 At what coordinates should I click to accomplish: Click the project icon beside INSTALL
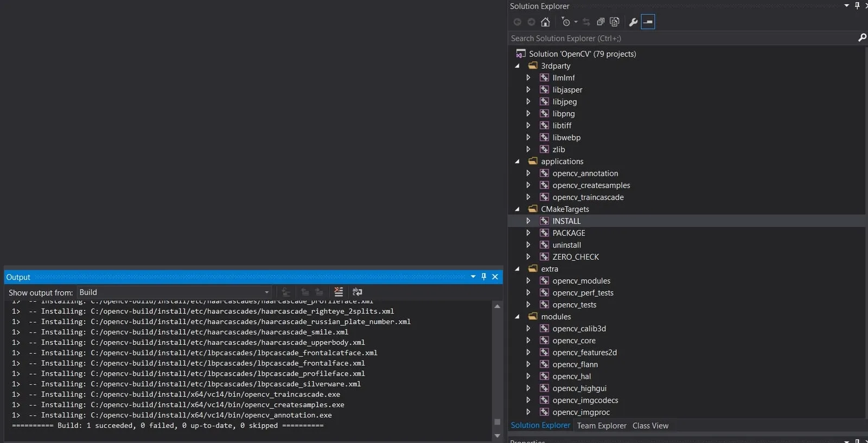click(544, 221)
